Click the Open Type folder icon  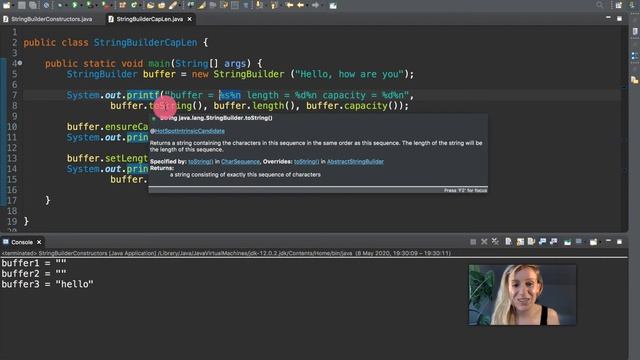pos(150,5)
